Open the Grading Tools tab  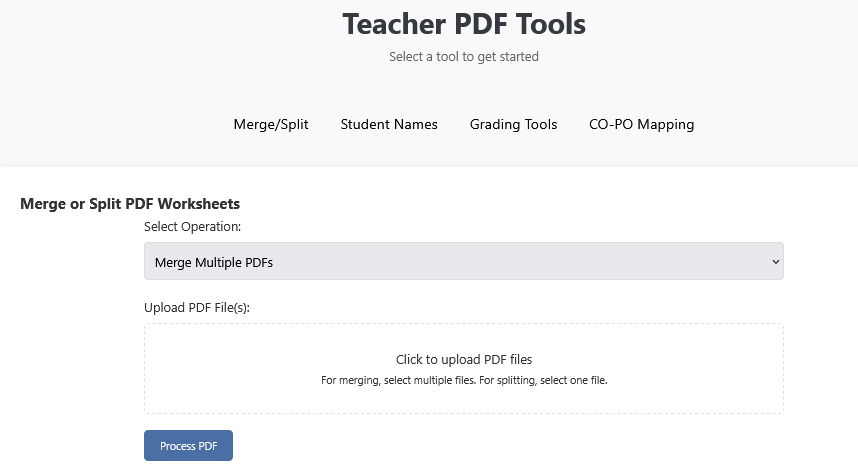pyautogui.click(x=513, y=125)
